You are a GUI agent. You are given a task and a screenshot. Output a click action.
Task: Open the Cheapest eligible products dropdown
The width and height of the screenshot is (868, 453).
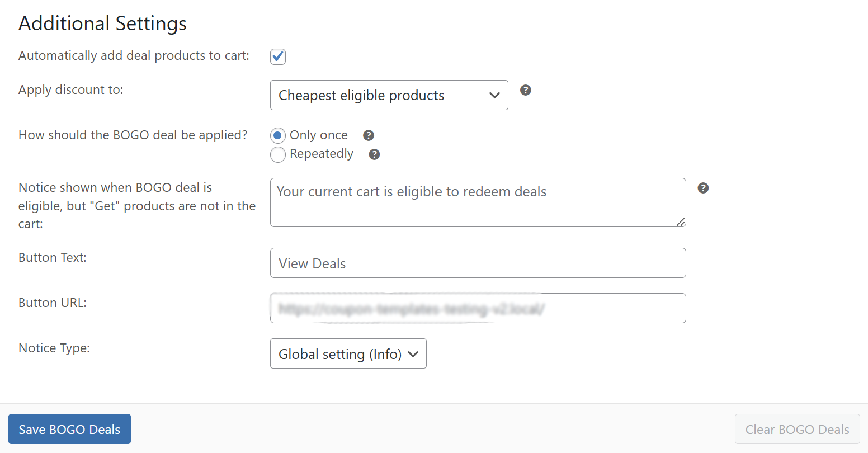[x=389, y=95]
